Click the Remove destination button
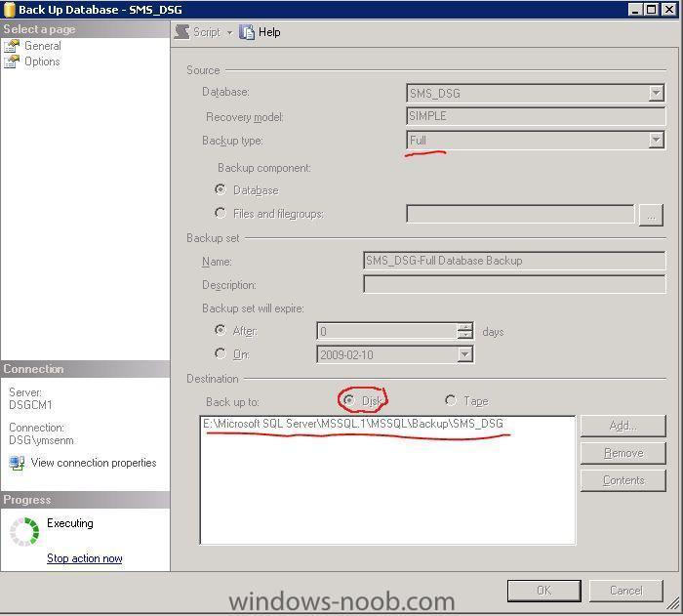 (623, 453)
